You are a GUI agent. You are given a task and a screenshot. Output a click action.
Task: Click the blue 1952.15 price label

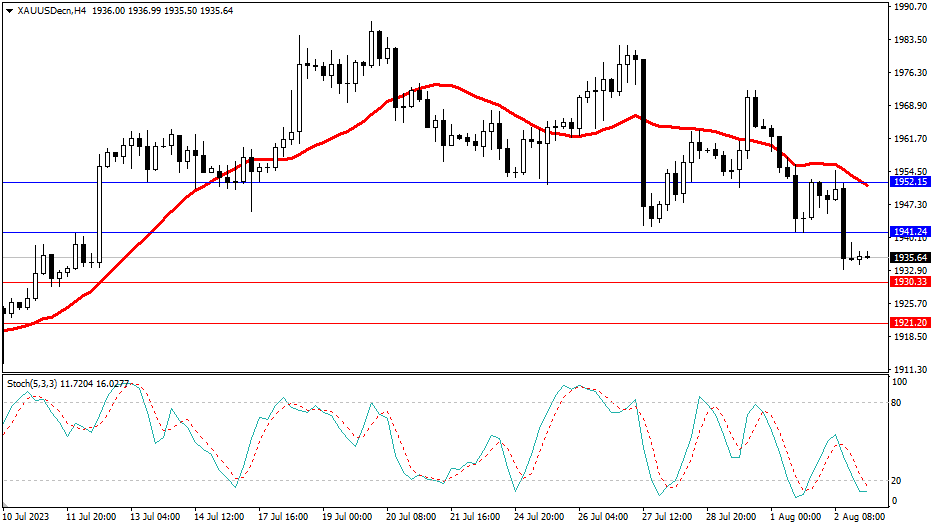[x=910, y=183]
